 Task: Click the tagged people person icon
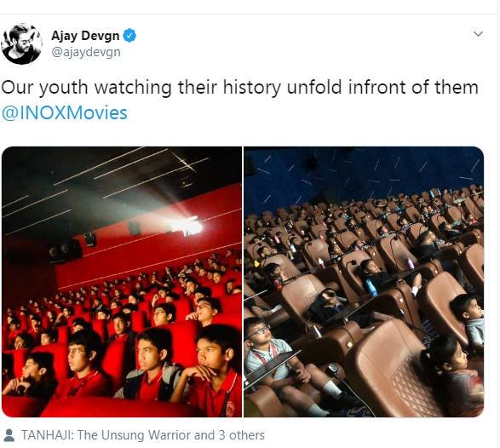9,435
